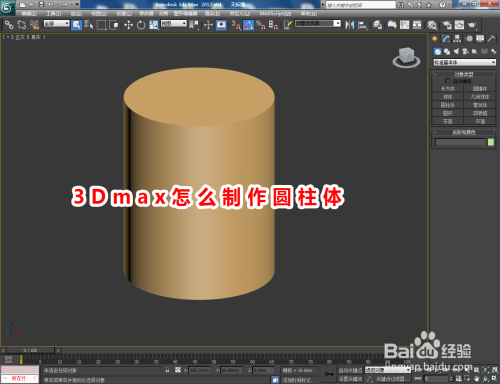Toggle the 设置关键点 (Set Key) mode
The height and width of the screenshot is (384, 500).
pyautogui.click(x=350, y=379)
